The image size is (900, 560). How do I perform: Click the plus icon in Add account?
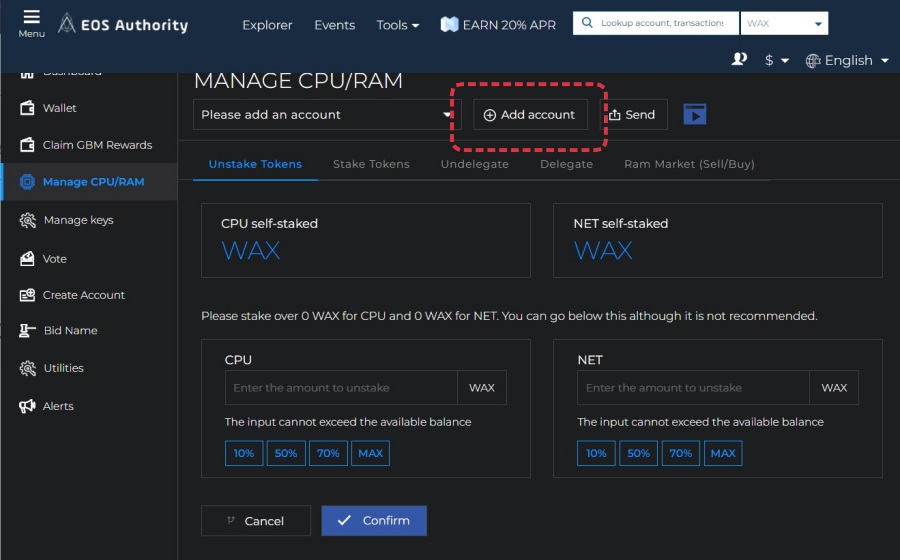pyautogui.click(x=490, y=115)
